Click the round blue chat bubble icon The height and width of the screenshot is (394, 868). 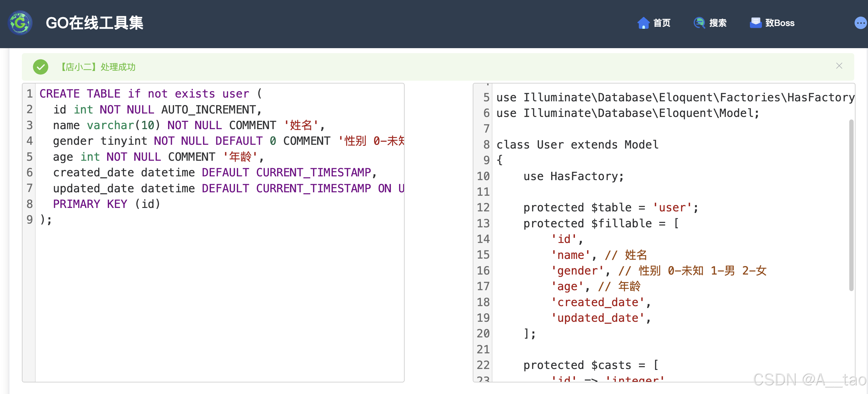pos(860,23)
